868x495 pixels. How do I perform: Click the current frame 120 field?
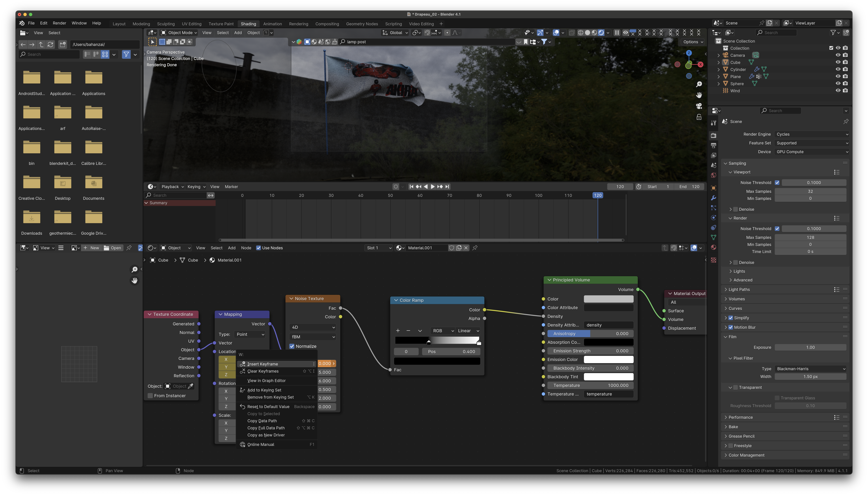[x=620, y=187]
